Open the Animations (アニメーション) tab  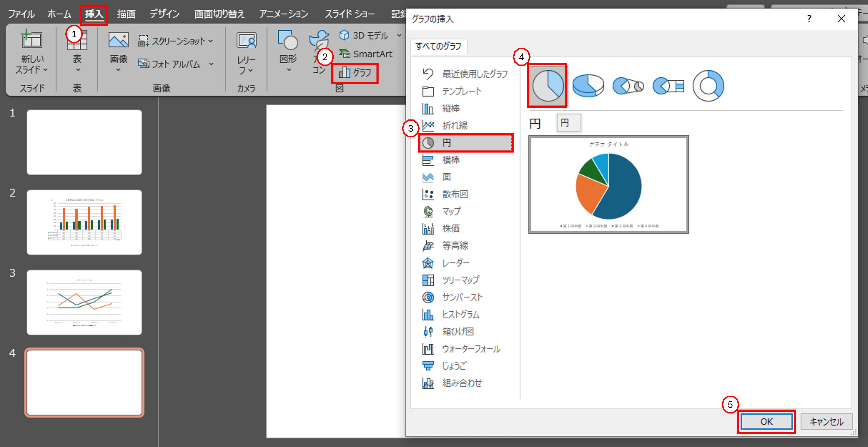point(284,14)
